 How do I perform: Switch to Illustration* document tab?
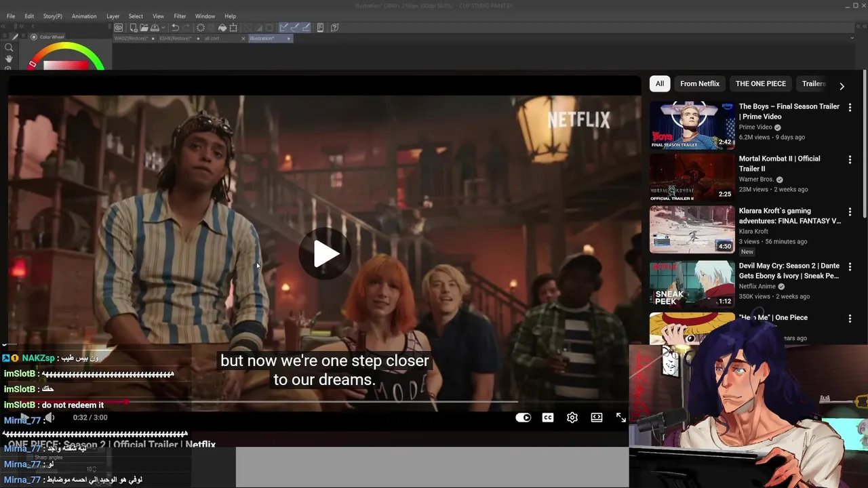pos(271,39)
